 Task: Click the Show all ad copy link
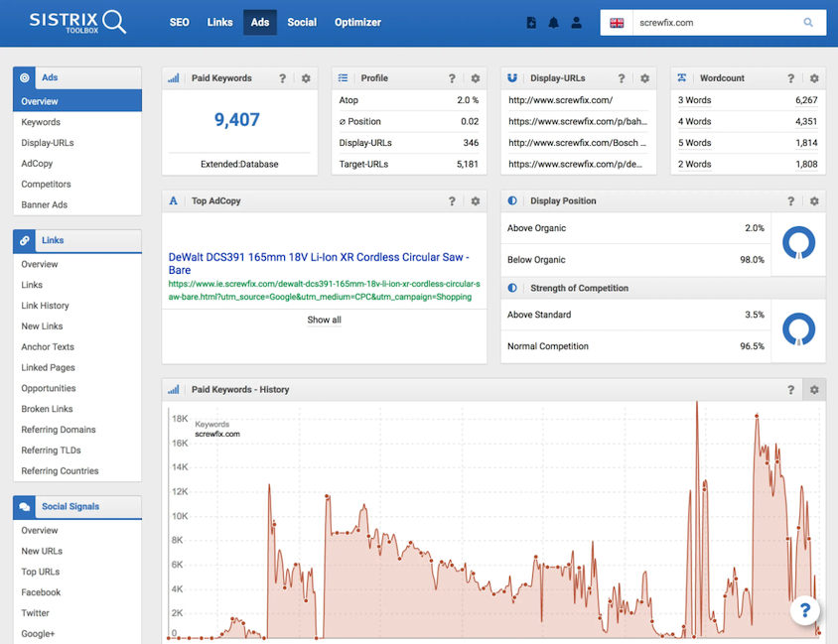point(324,320)
